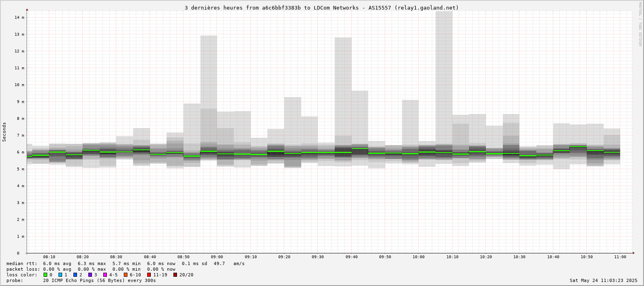Click the 09:40 x-axis time label

tap(352, 257)
